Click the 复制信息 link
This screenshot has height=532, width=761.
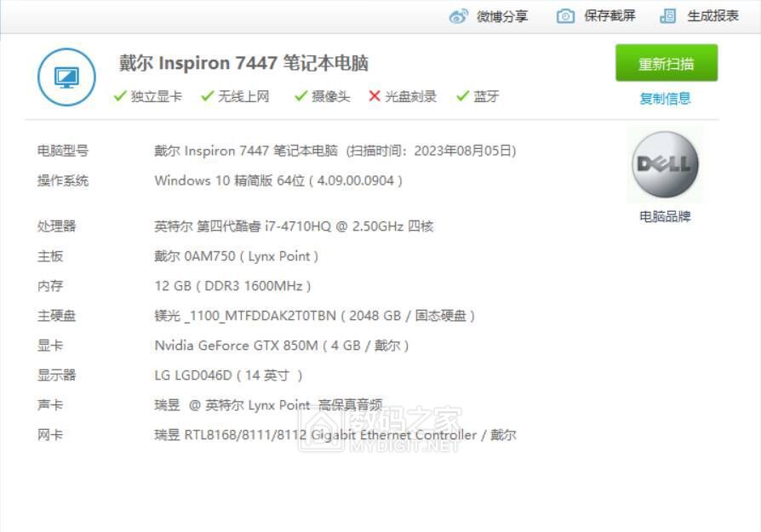click(x=665, y=99)
